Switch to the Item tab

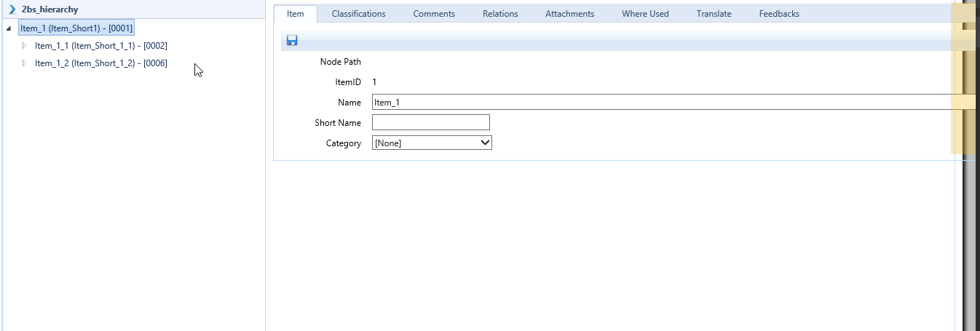tap(296, 14)
